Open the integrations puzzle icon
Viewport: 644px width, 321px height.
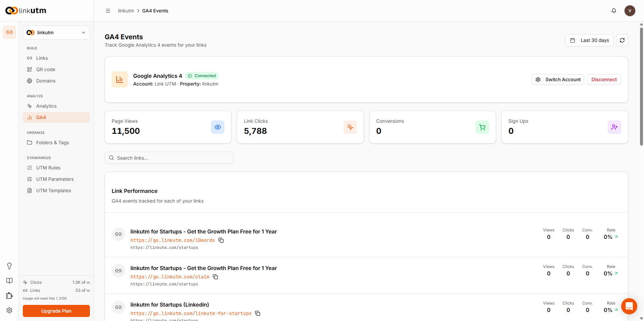pyautogui.click(x=9, y=296)
